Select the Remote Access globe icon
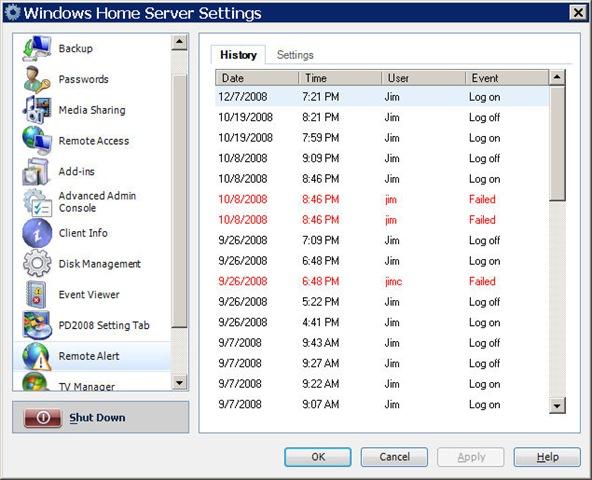This screenshot has height=480, width=592. point(37,140)
